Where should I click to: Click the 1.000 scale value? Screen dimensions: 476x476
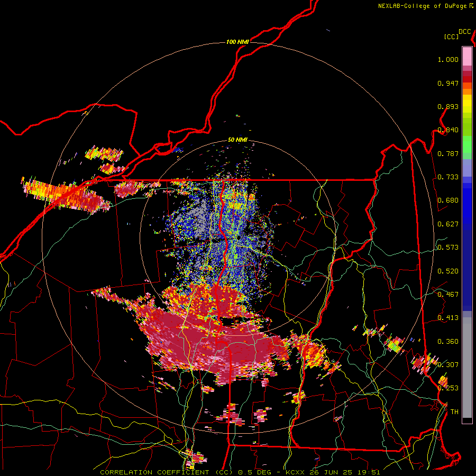tap(448, 59)
